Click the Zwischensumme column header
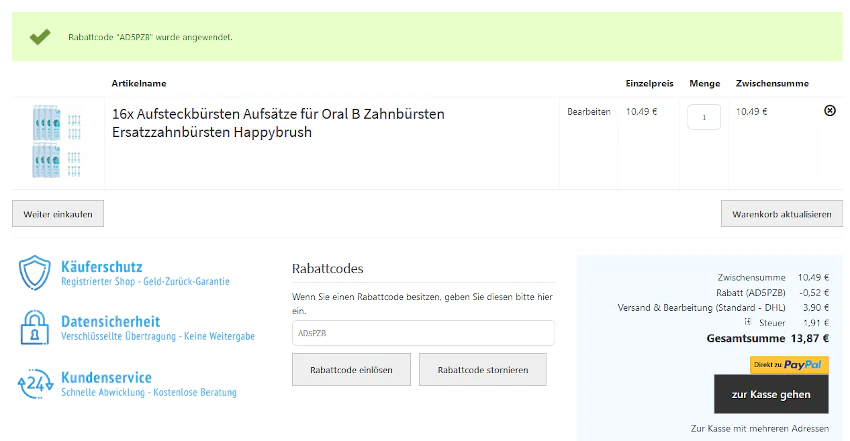 pos(772,83)
